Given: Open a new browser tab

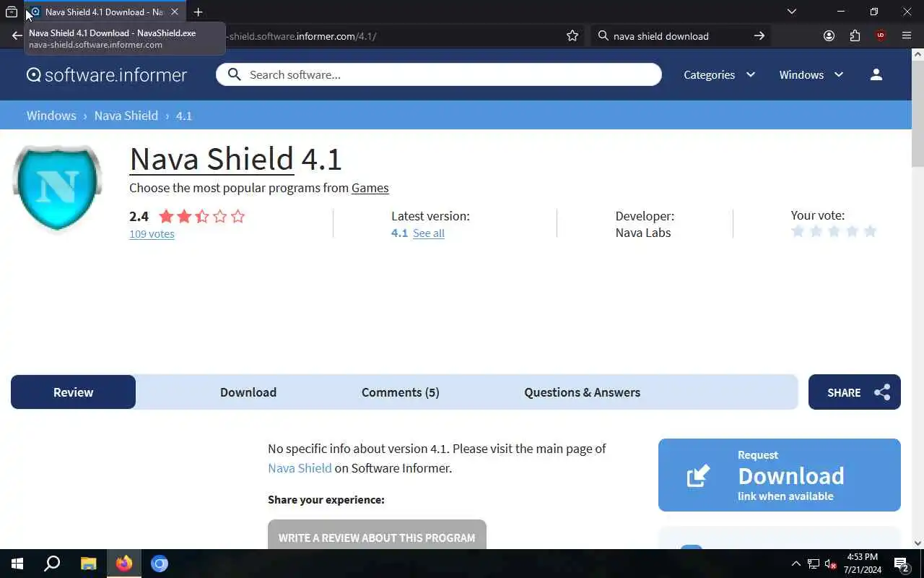Looking at the screenshot, I should 198,12.
